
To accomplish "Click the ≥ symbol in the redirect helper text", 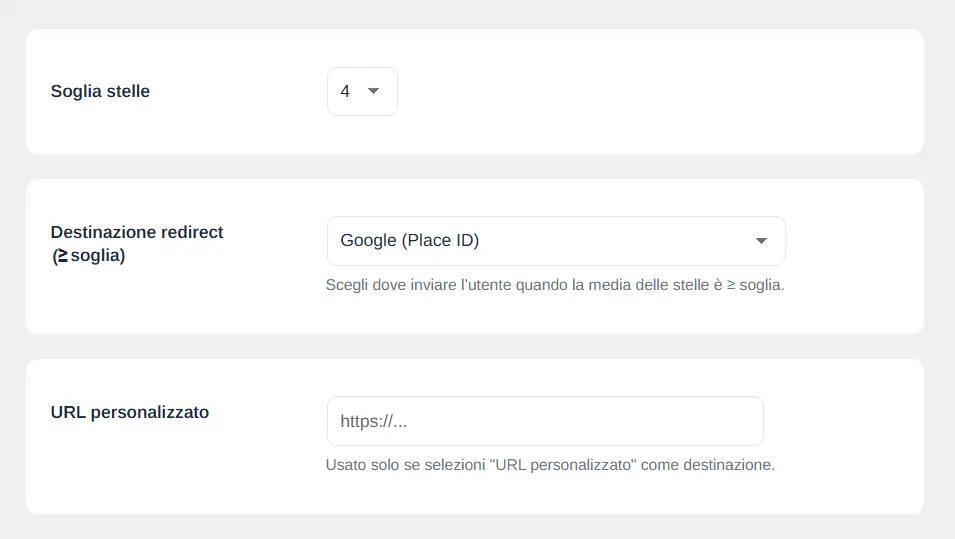I will click(731, 285).
